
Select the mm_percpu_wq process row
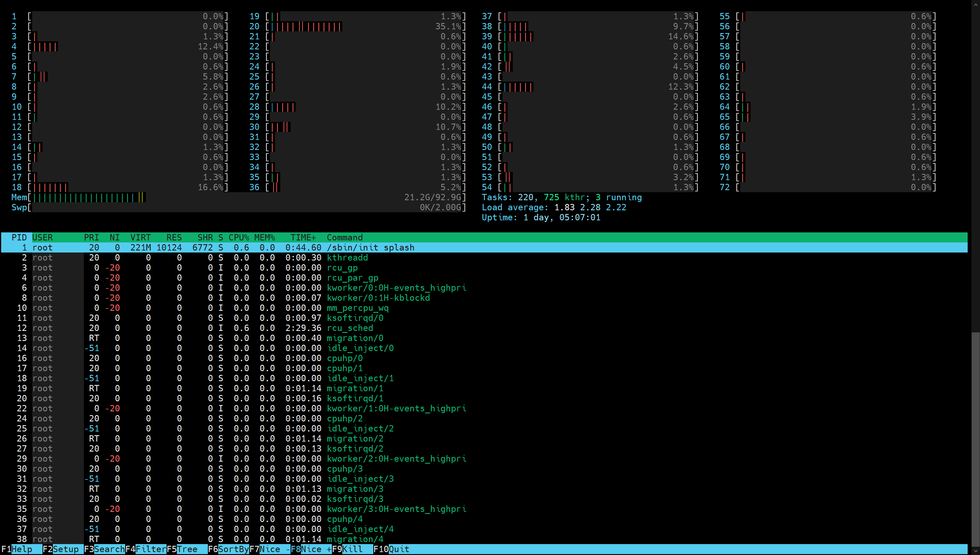pos(357,308)
